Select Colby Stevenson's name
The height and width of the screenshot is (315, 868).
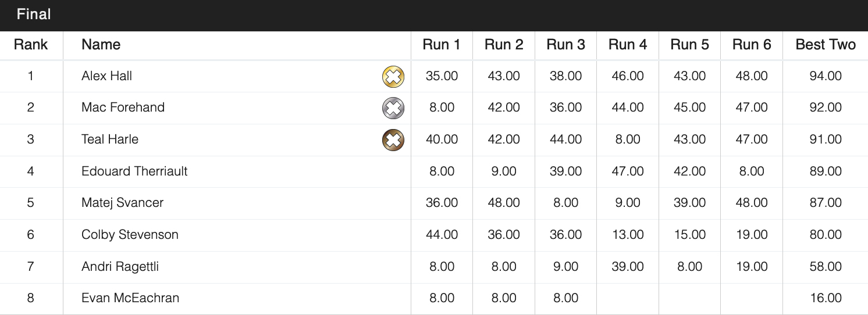point(130,235)
